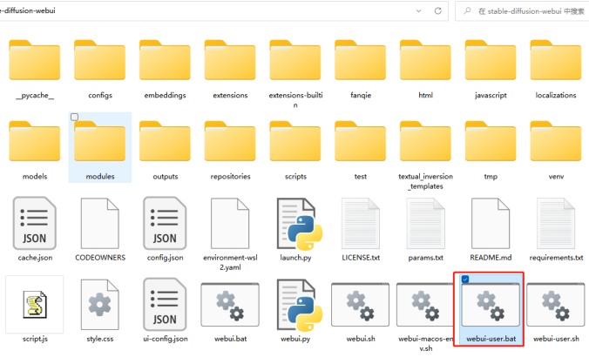Click the venv folder

557,146
